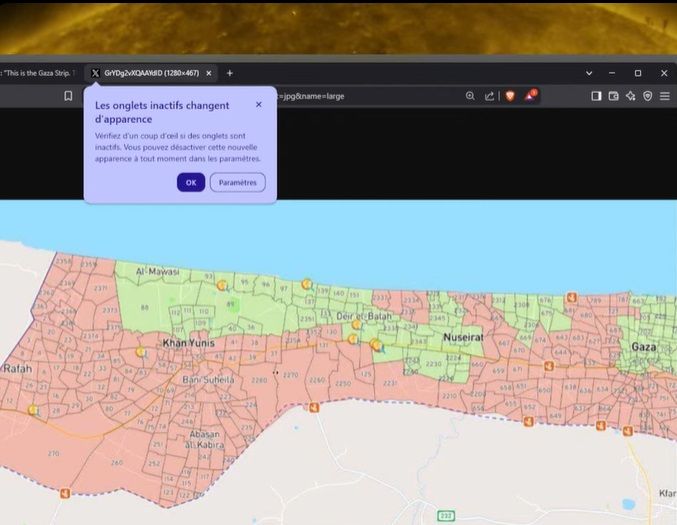Image resolution: width=677 pixels, height=525 pixels.
Task: Click the Paramètres button in popup
Action: (237, 182)
